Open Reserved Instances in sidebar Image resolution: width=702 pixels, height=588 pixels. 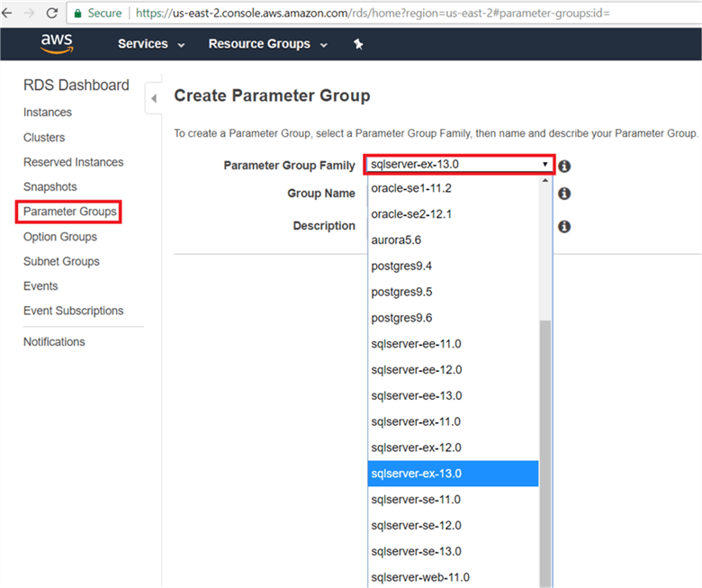pos(74,162)
